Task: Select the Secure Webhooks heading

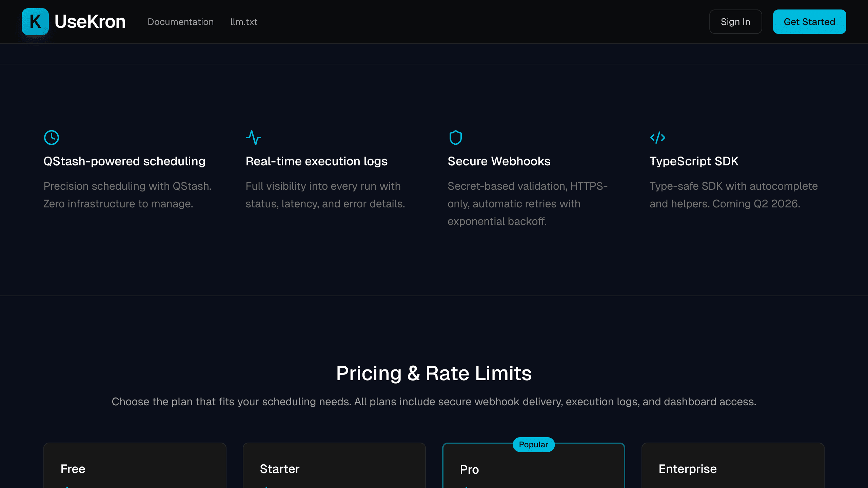Action: pos(499,161)
